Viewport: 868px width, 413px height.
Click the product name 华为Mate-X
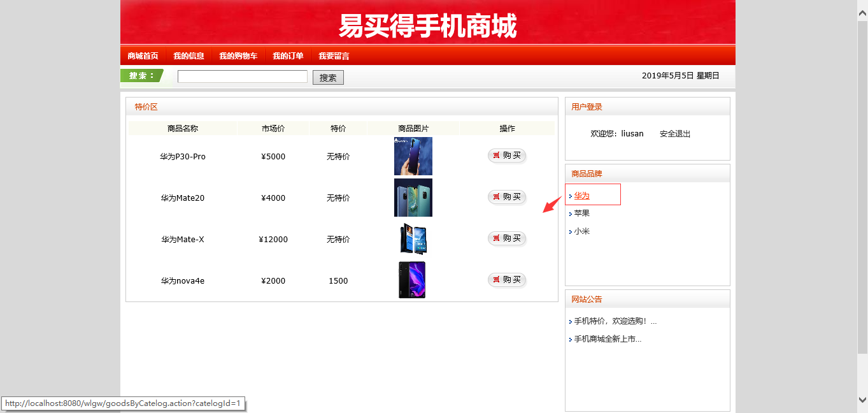click(183, 240)
